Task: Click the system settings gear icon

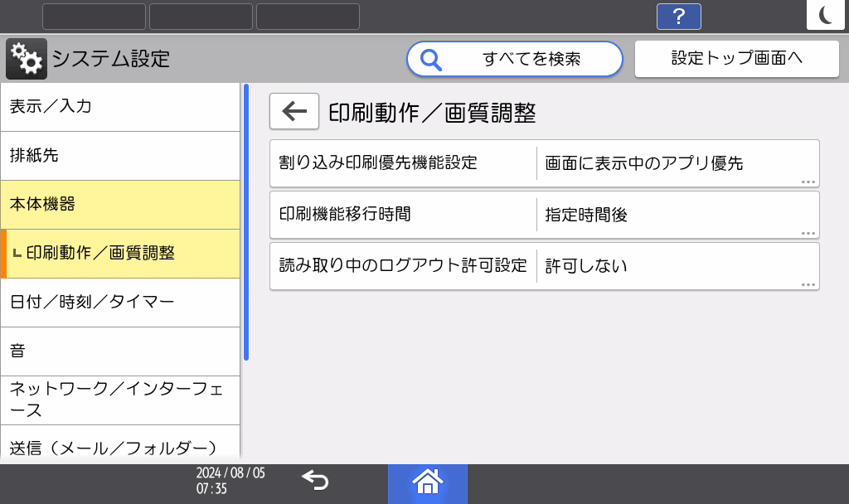Action: (x=24, y=58)
